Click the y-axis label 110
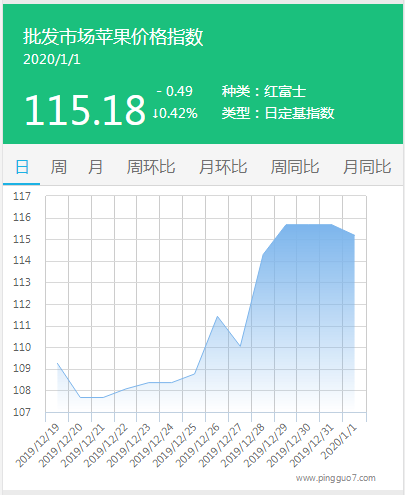 pos(22,347)
